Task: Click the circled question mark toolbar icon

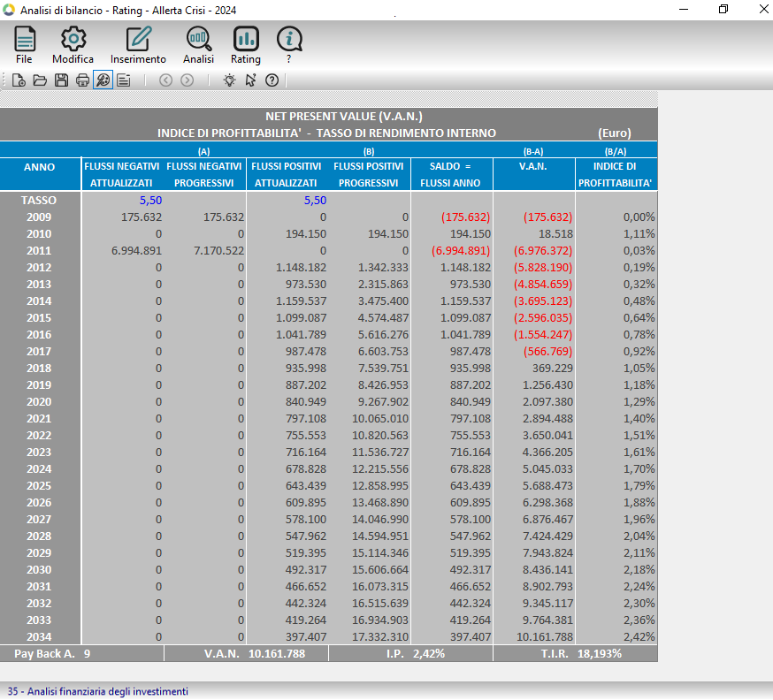Action: (272, 80)
